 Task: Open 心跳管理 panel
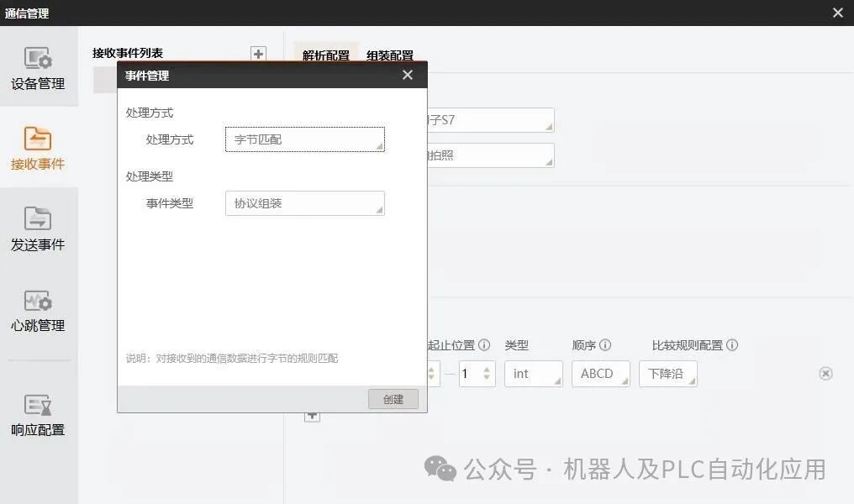tap(38, 310)
